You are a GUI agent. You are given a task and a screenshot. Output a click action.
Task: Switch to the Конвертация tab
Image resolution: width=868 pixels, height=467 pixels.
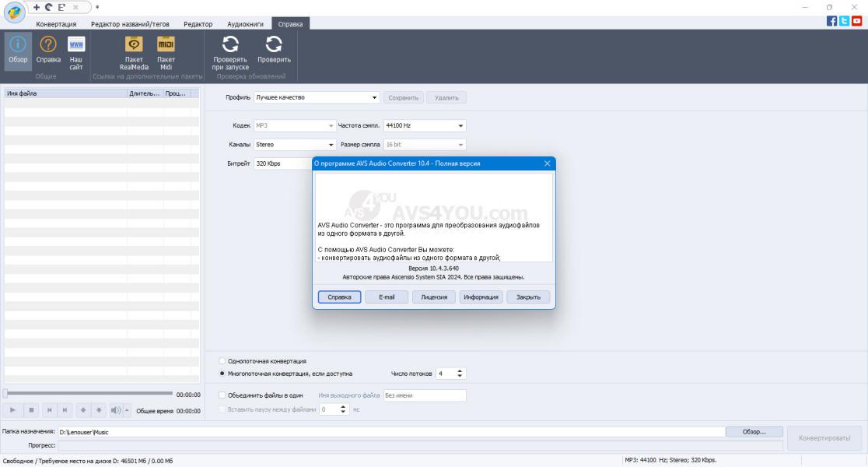tap(56, 24)
